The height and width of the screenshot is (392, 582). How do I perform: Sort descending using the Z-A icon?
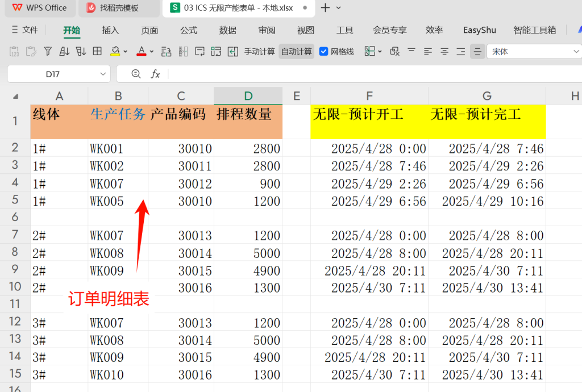coord(81,52)
